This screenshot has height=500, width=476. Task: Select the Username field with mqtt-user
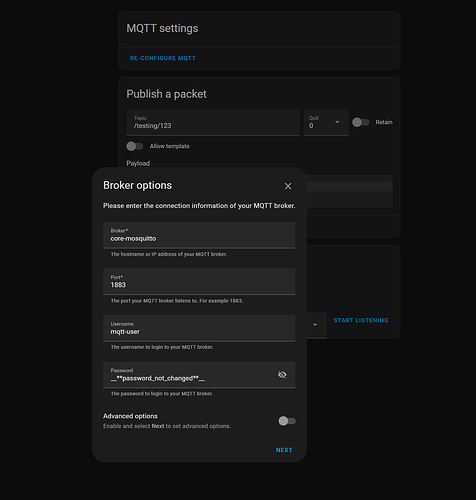click(x=199, y=328)
